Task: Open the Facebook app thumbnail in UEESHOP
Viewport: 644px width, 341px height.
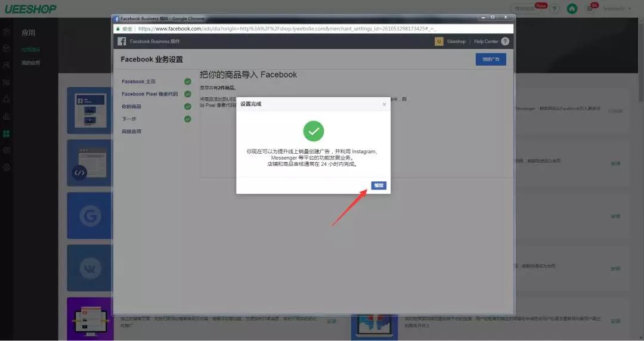Action: click(x=89, y=110)
